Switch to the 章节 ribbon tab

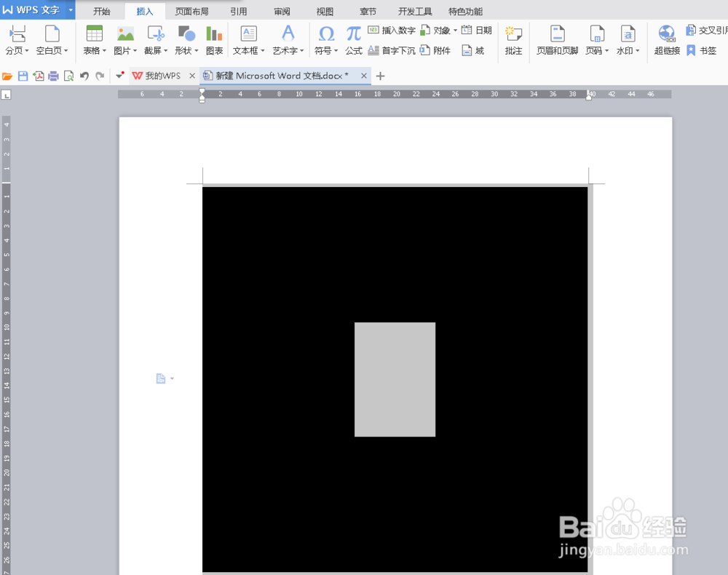pyautogui.click(x=368, y=11)
